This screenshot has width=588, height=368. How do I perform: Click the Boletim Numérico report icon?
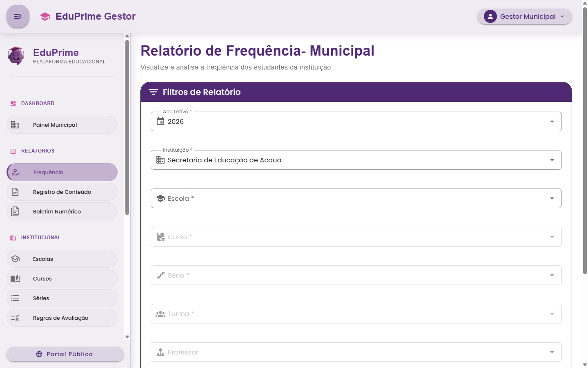tap(16, 211)
